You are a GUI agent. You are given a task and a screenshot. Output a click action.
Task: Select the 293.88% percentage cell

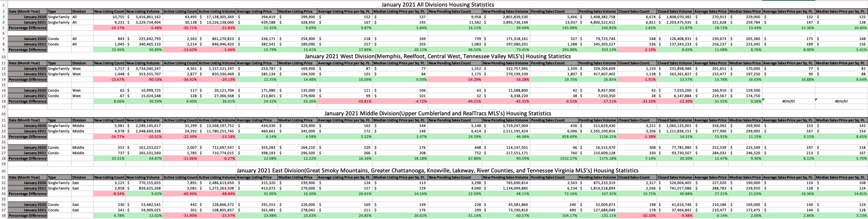554,49
